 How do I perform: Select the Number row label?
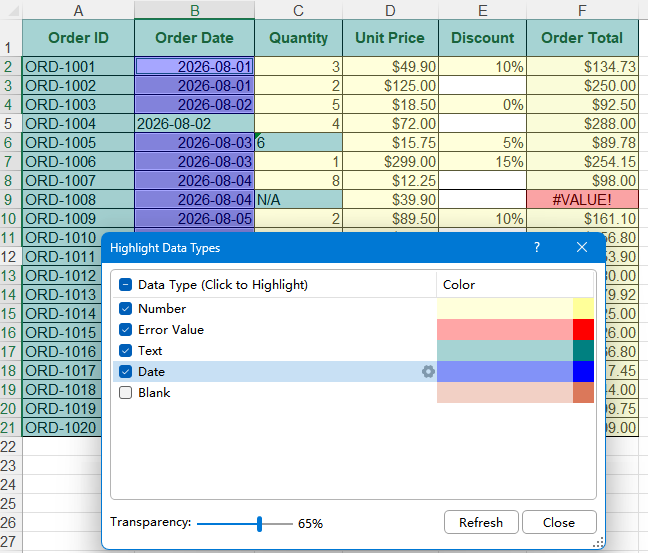162,309
